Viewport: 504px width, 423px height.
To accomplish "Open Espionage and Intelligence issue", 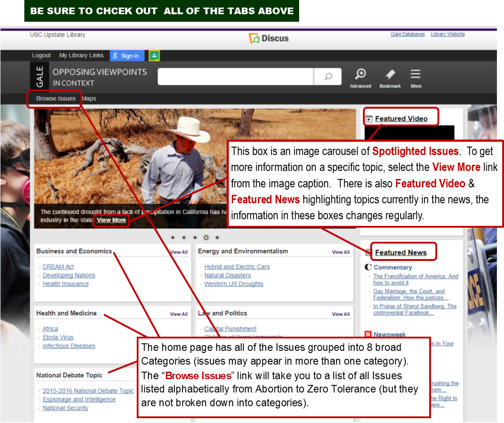I will 79,399.
